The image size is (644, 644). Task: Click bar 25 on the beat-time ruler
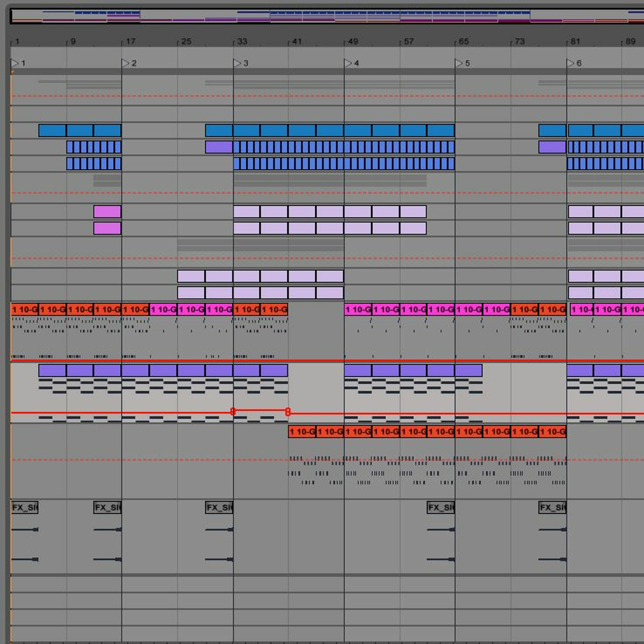click(x=186, y=42)
